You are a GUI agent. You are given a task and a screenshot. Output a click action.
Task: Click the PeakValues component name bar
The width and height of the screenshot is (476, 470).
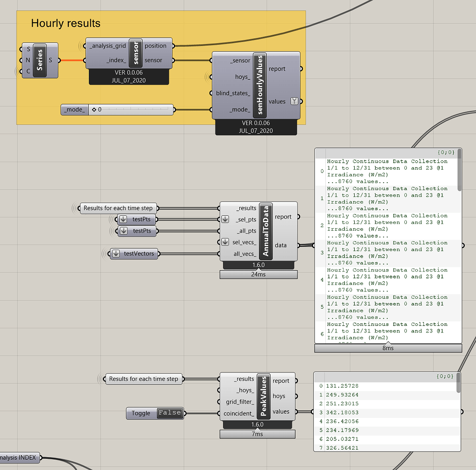[x=263, y=397]
